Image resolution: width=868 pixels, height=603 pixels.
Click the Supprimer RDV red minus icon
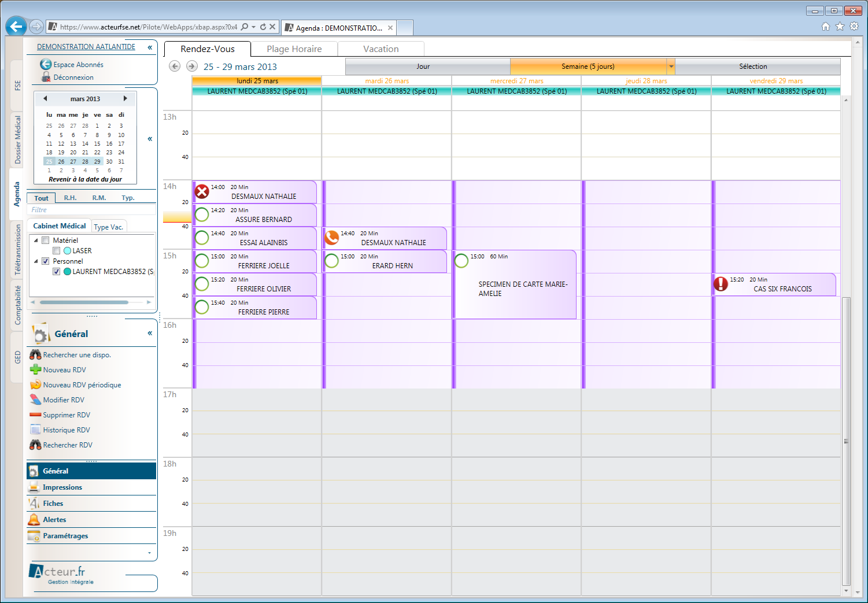35,415
